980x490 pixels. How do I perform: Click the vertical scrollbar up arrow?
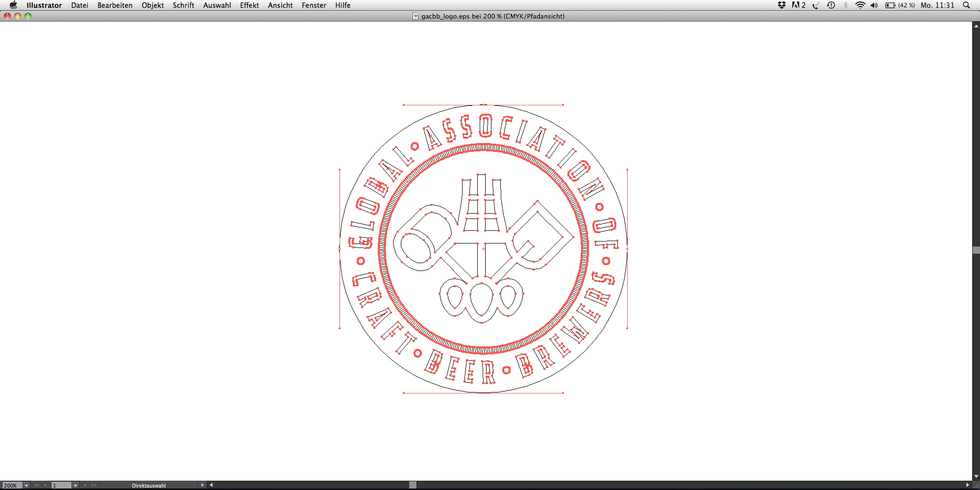coord(976,25)
